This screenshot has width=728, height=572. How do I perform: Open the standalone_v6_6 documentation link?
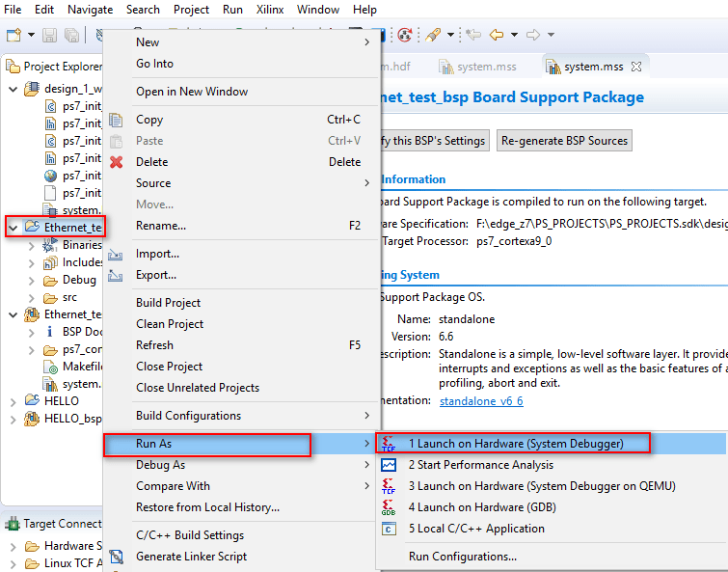pos(481,401)
